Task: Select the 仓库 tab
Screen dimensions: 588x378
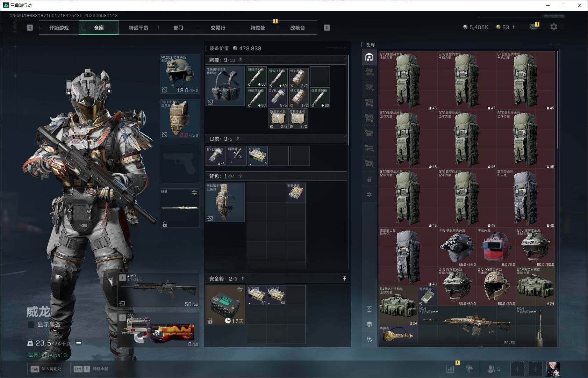Action: click(x=99, y=28)
